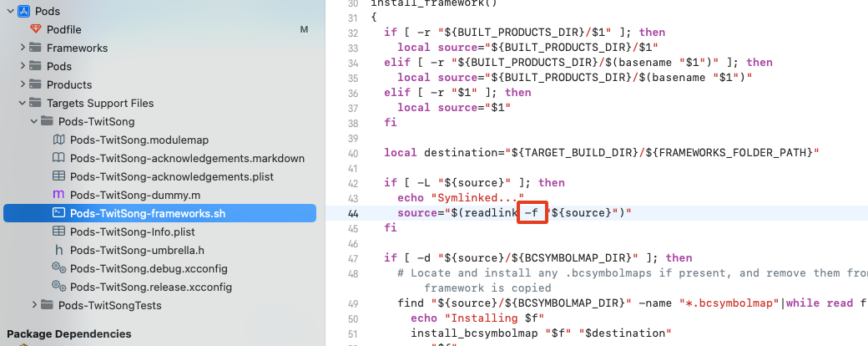Open the Podfile in the navigator
The height and width of the screenshot is (346, 868).
63,29
